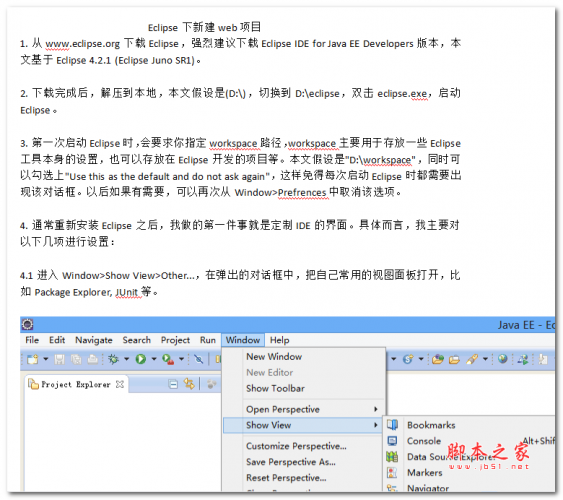The width and height of the screenshot is (563, 500).
Task: Open the Run menu
Action: pos(208,340)
